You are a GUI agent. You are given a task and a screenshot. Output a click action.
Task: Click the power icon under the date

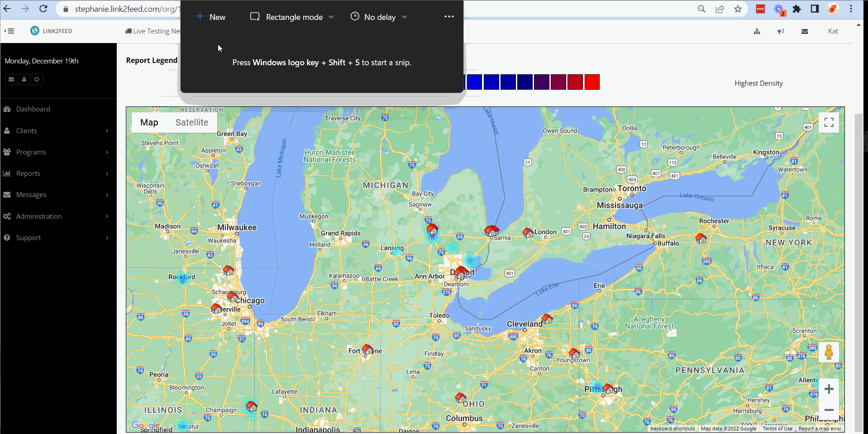37,79
